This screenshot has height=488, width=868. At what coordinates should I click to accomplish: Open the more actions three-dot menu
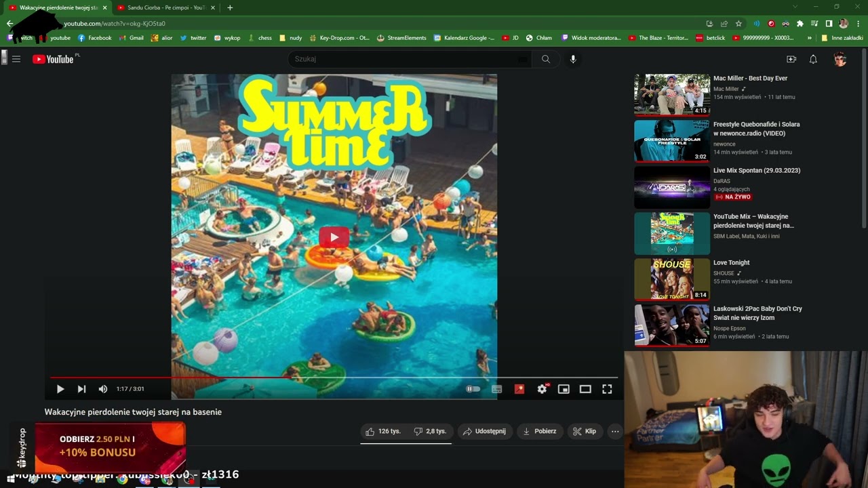(615, 431)
